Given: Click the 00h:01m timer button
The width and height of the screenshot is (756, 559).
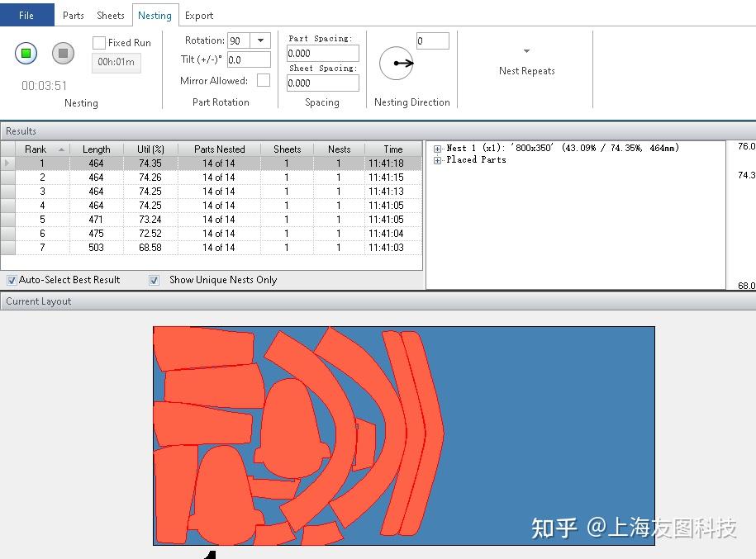Looking at the screenshot, I should (116, 63).
